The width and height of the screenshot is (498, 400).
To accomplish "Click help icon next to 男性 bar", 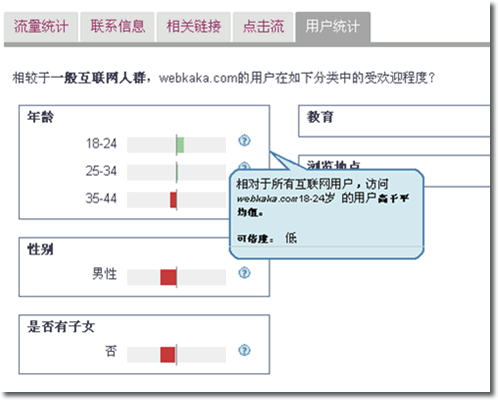I will (244, 273).
